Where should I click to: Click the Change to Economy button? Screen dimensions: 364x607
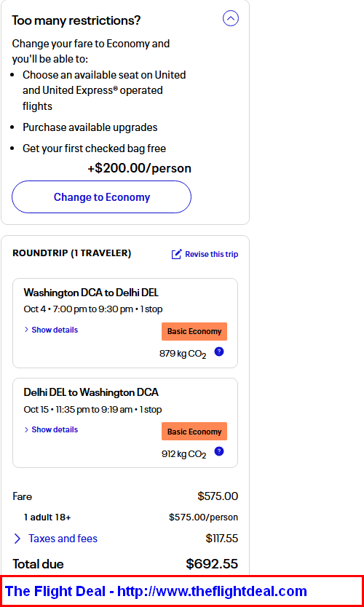click(101, 197)
